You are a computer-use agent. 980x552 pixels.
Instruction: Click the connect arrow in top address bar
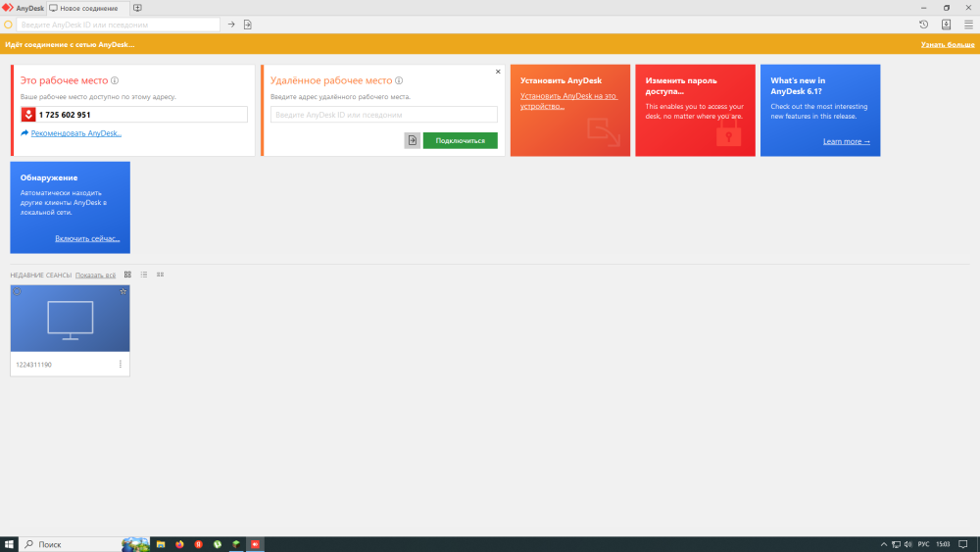231,25
